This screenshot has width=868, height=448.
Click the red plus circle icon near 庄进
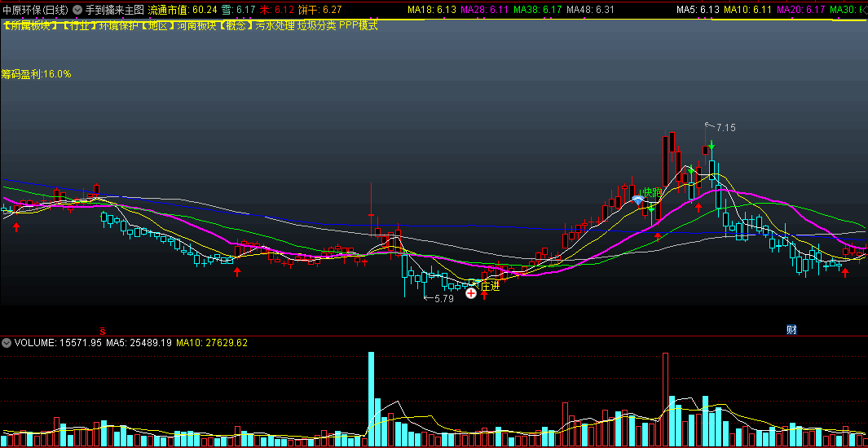[x=471, y=293]
